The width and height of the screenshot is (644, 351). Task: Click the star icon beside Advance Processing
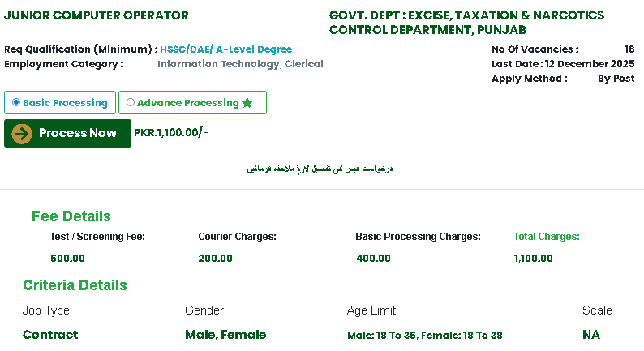click(x=247, y=103)
